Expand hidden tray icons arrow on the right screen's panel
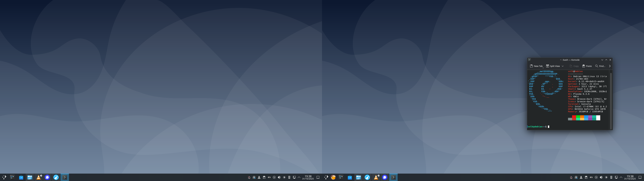Screen dimensions: 644x181 tap(621, 177)
